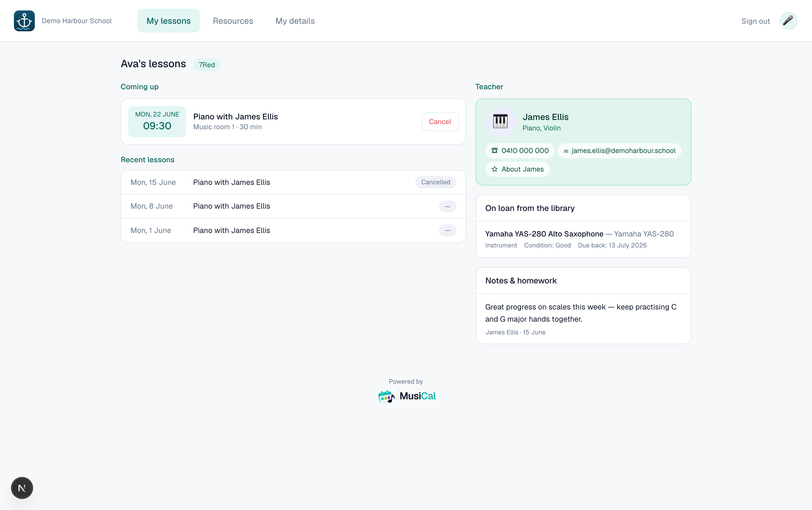Sign out of the portal
The height and width of the screenshot is (510, 812).
coord(756,21)
